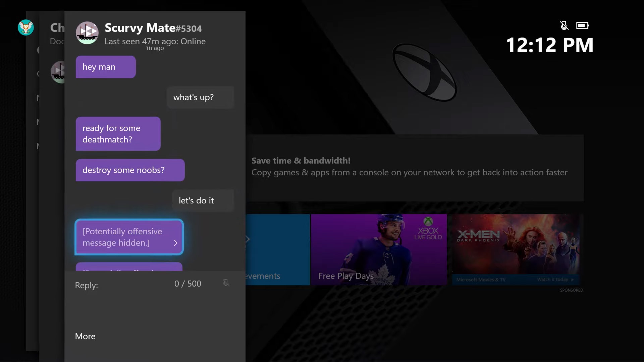Expand the Free Play Days carousel arrow

tap(247, 239)
